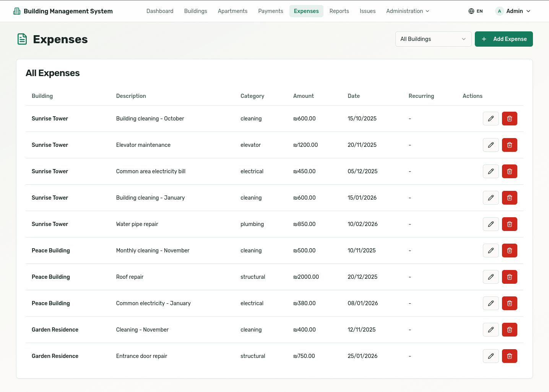
Task: Edit the Common area electricity bill expense
Action: pyautogui.click(x=491, y=171)
